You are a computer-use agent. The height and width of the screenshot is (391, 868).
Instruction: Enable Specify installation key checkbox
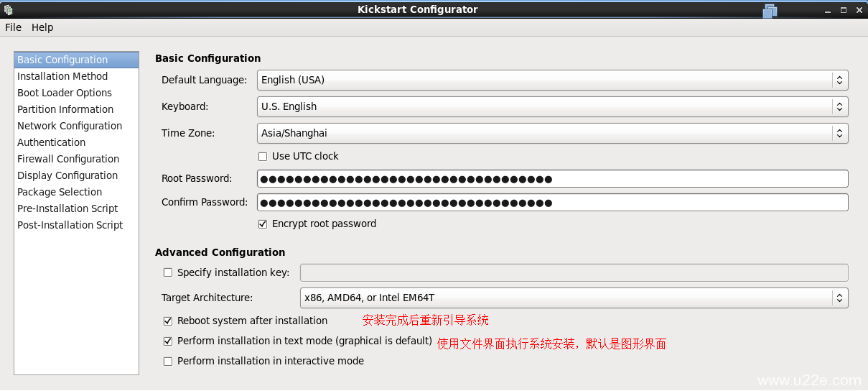(x=168, y=272)
